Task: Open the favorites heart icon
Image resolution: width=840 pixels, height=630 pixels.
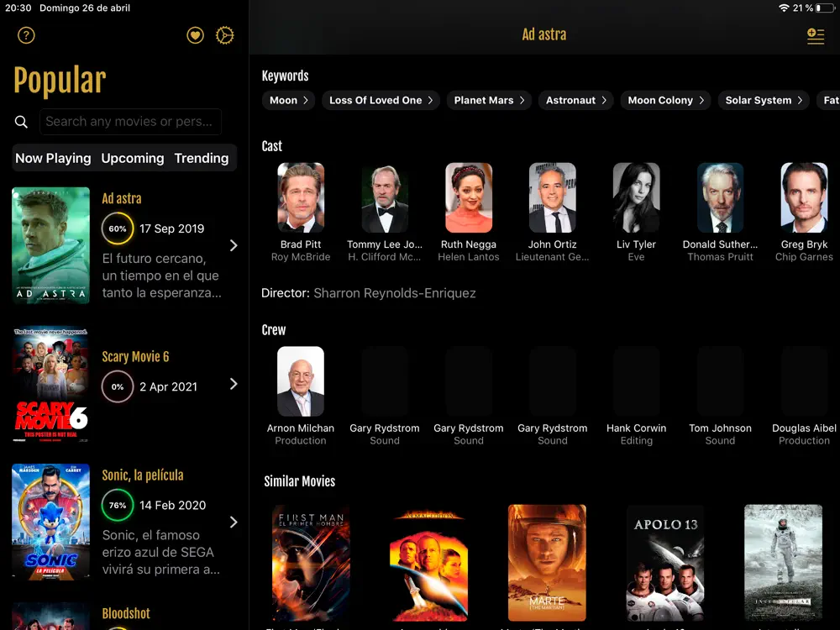Action: [x=195, y=35]
